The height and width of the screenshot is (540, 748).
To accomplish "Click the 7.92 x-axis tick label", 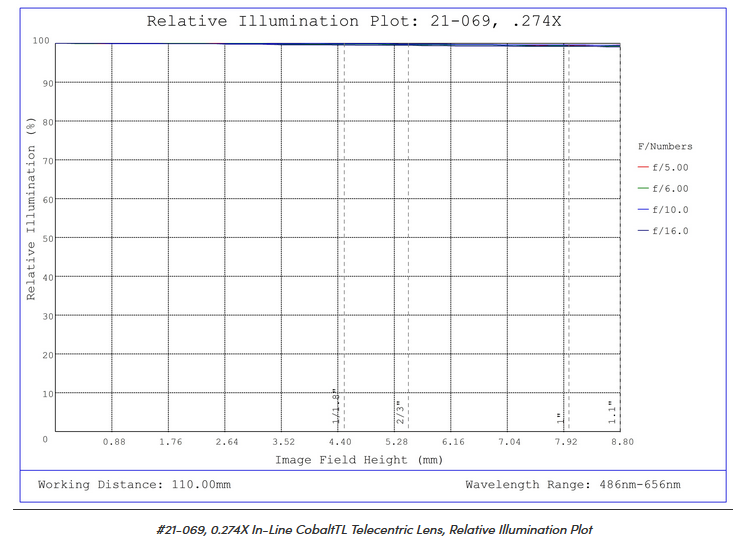I will [566, 441].
